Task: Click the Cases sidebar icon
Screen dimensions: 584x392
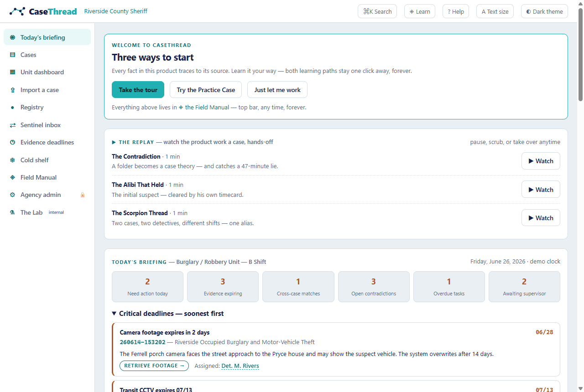Action: (x=12, y=55)
